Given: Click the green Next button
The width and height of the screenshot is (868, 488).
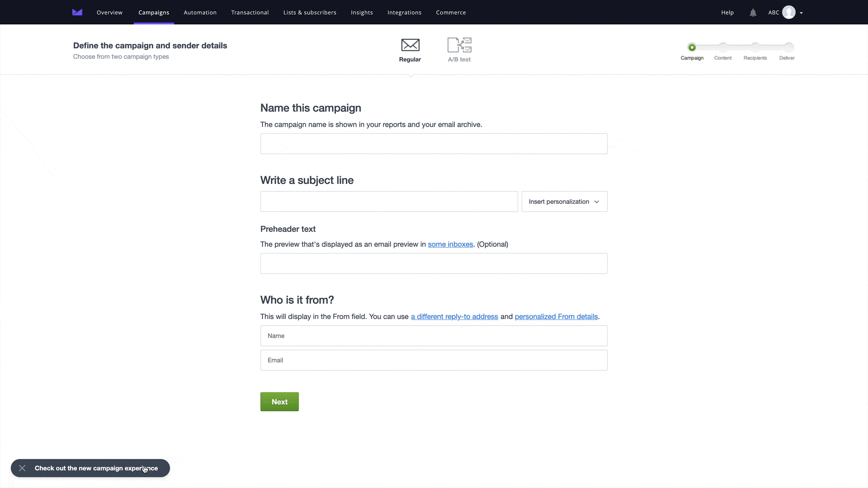Looking at the screenshot, I should (x=279, y=402).
